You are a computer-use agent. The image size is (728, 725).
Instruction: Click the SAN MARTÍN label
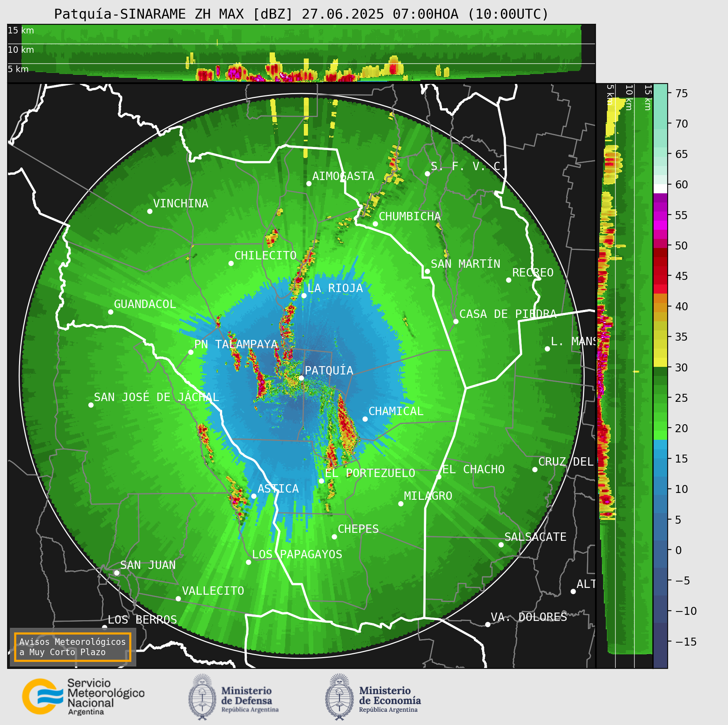(x=466, y=264)
